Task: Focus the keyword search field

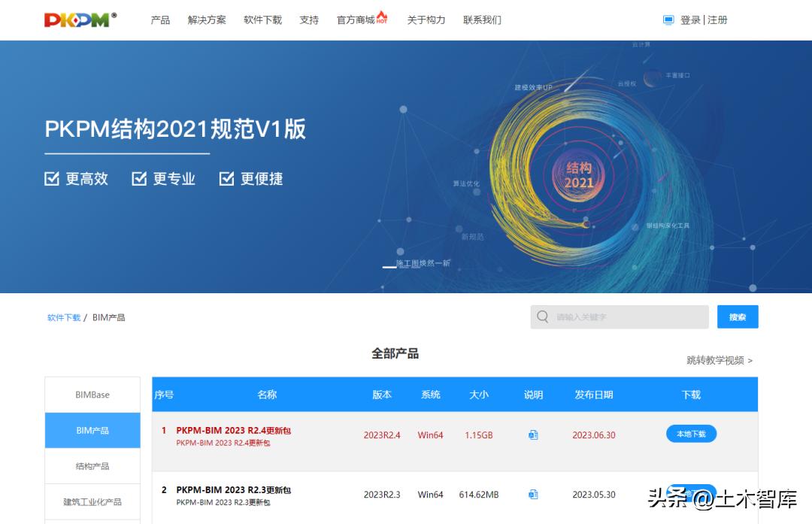Action: 620,317
